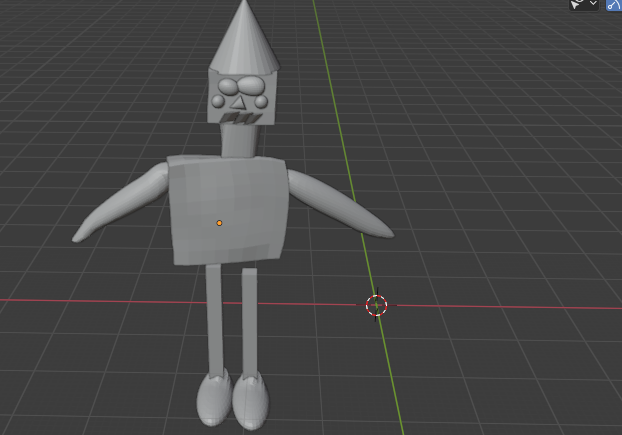Toggle the blue viewport gizmo button
Viewport: 622px width, 435px height.
pos(613,5)
